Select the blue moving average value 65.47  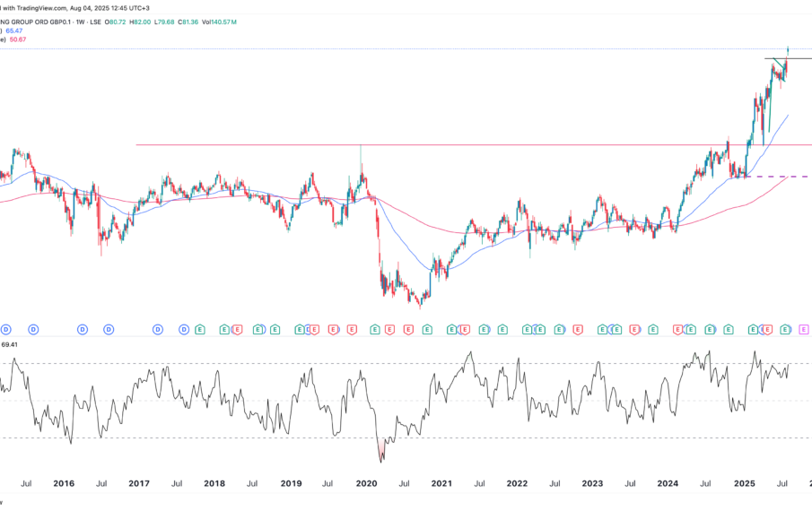18,30
